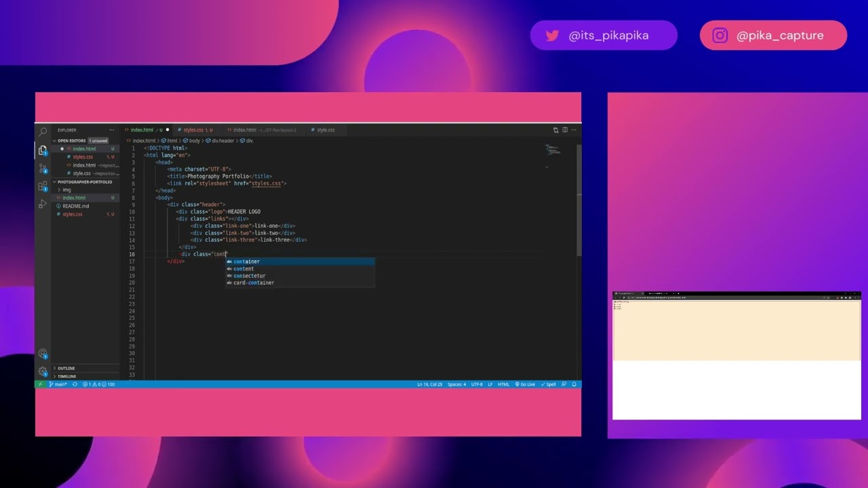Click the Instagram camera icon

point(720,35)
